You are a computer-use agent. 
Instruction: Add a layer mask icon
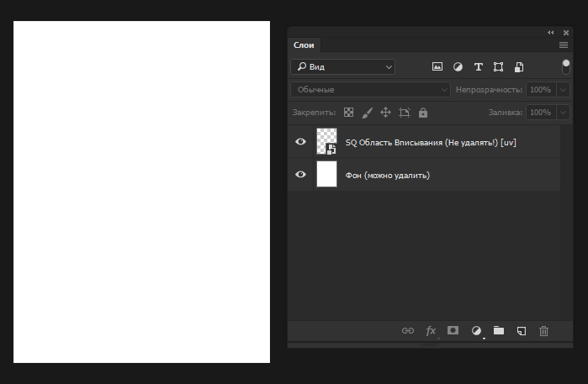453,330
